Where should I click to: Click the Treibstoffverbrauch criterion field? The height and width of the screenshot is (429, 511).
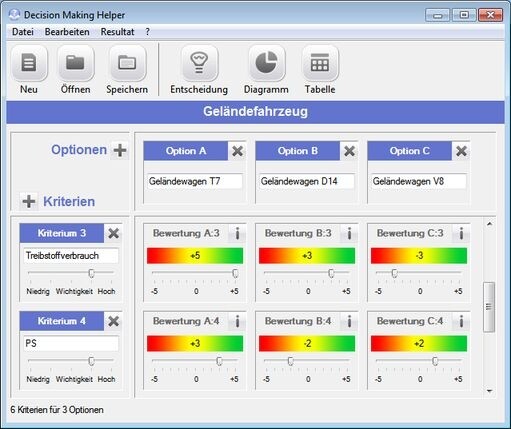[71, 256]
